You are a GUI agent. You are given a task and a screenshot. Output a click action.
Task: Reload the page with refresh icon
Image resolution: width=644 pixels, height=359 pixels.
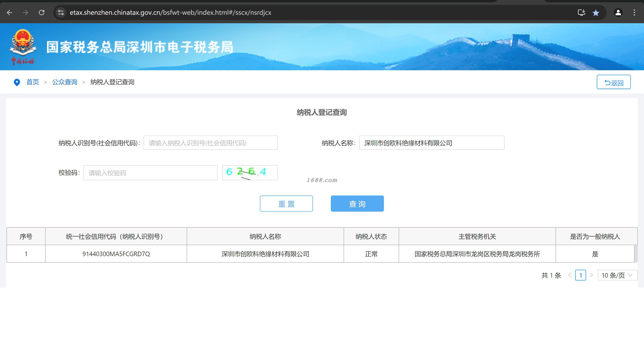click(41, 13)
